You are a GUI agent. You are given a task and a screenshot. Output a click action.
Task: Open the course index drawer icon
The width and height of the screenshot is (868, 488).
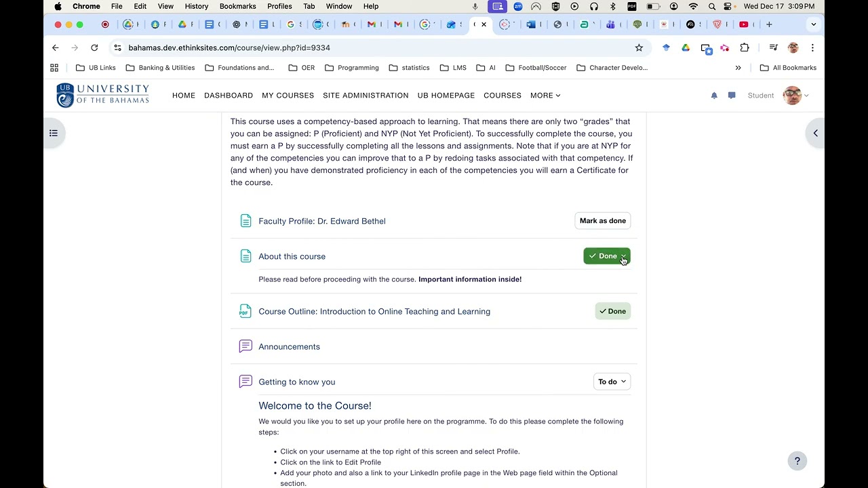click(x=54, y=133)
